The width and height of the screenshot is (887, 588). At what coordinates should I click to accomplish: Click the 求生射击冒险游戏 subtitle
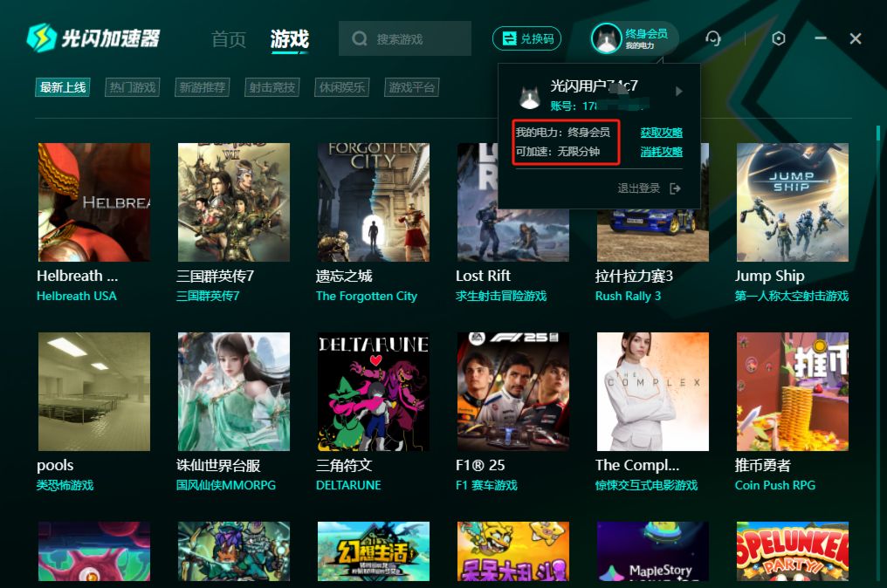(x=501, y=296)
